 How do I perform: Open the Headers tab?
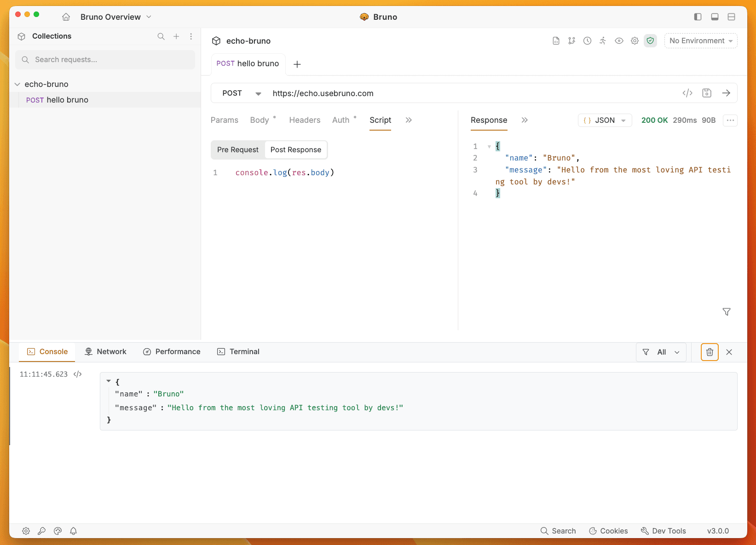pyautogui.click(x=305, y=120)
